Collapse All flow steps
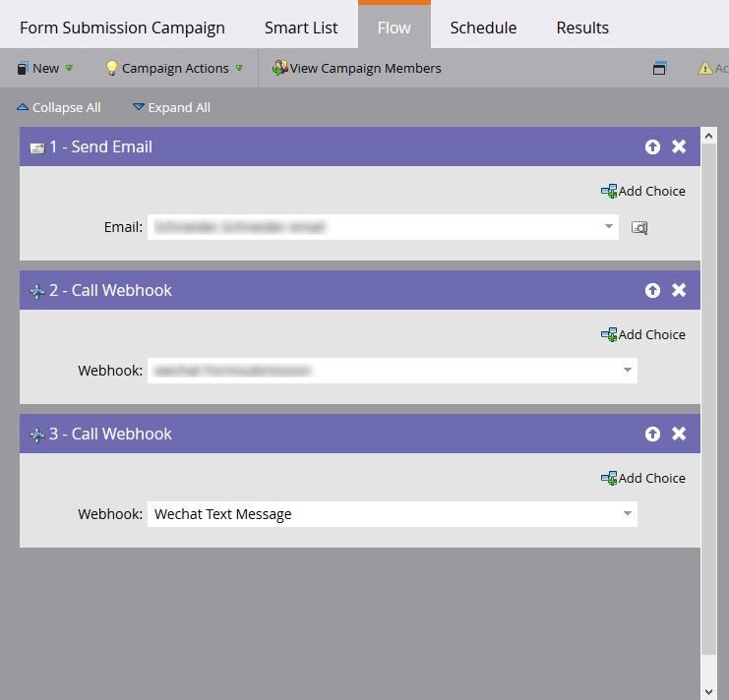Image resolution: width=729 pixels, height=700 pixels. tap(59, 108)
